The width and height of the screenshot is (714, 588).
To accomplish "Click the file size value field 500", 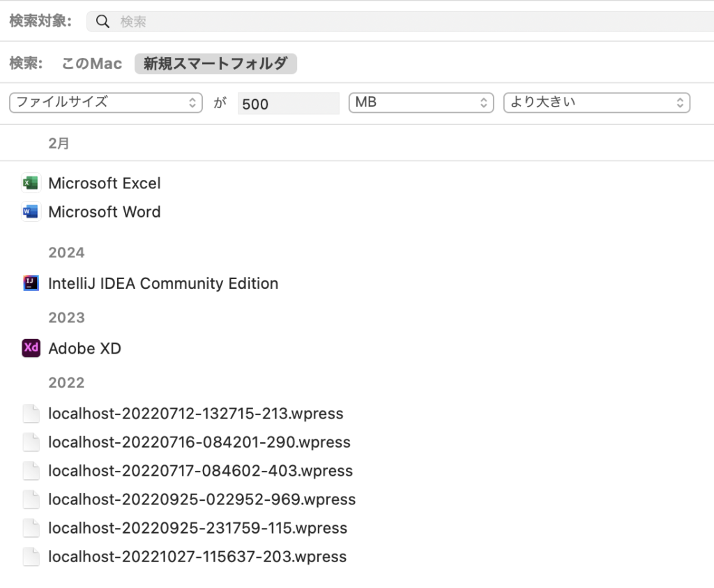I will click(x=289, y=103).
